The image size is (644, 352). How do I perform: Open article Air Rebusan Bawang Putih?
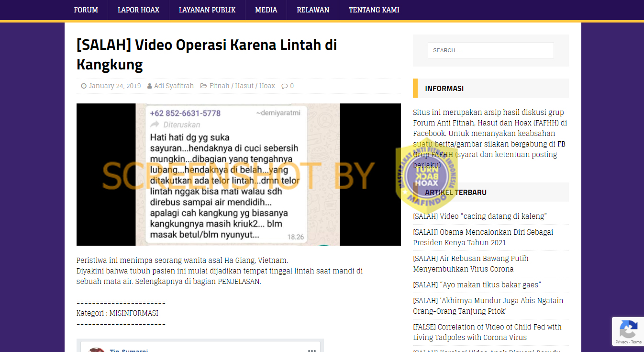[471, 264]
